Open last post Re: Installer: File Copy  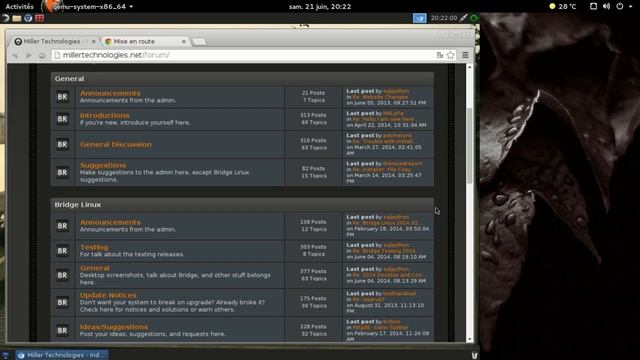coord(382,169)
